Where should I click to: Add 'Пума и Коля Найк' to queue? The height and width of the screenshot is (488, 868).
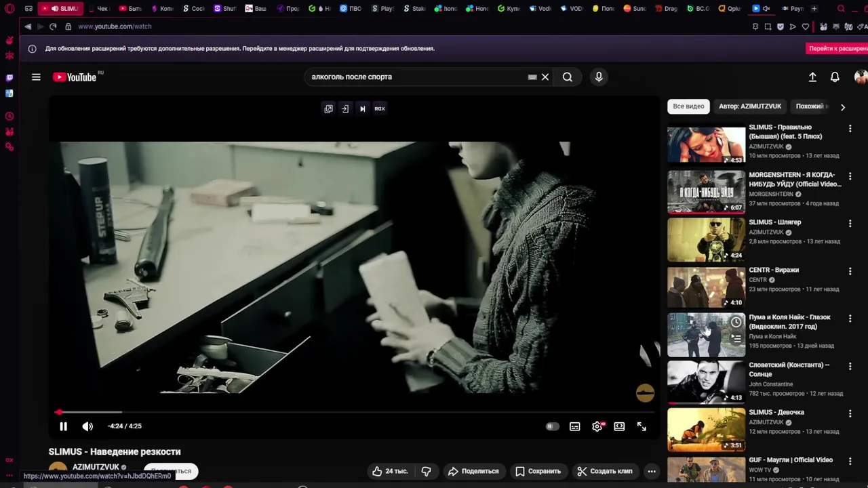click(x=736, y=339)
